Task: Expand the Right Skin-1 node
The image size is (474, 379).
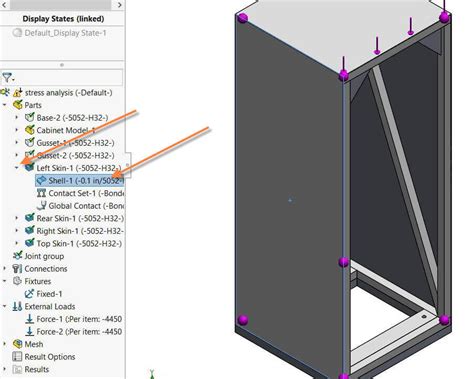Action: (x=17, y=231)
